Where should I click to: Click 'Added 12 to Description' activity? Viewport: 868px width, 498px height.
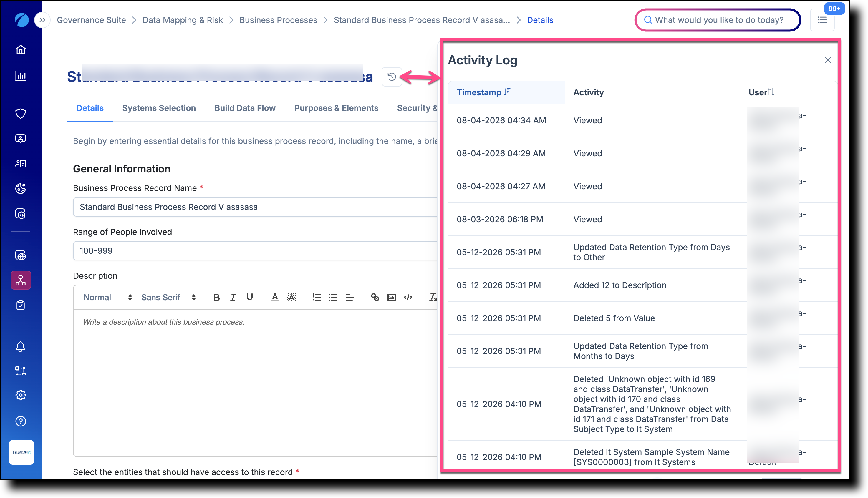coord(619,285)
